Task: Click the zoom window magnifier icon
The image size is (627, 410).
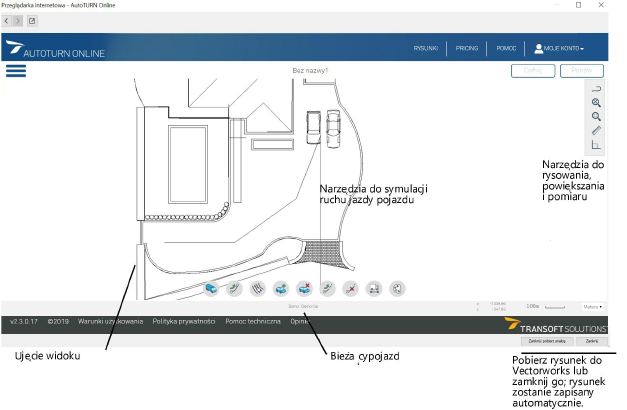Action: pyautogui.click(x=596, y=117)
